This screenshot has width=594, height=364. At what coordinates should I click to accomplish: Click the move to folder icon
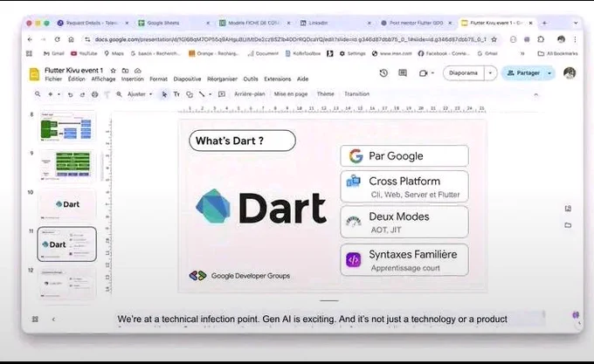125,71
